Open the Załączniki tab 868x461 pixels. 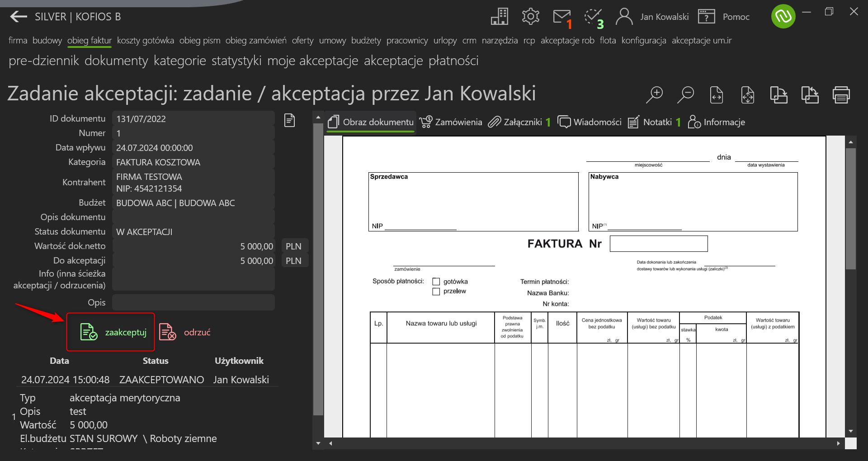519,122
